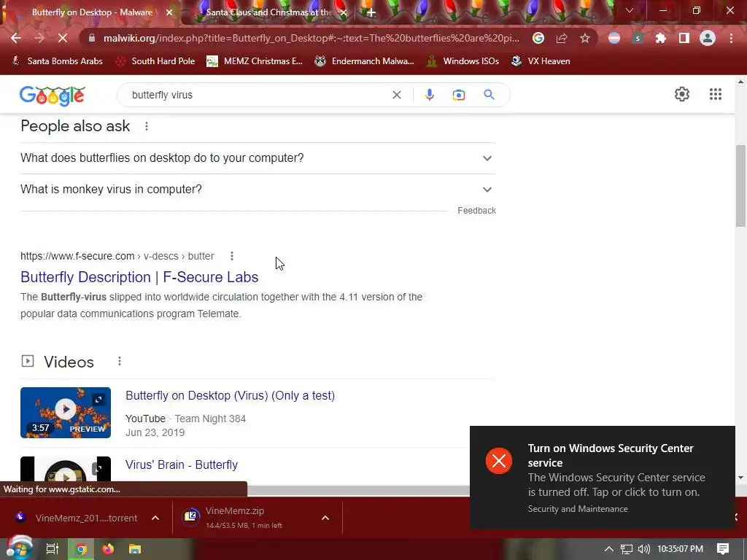Click the pinned S extension icon
The image size is (747, 560).
click(x=638, y=38)
